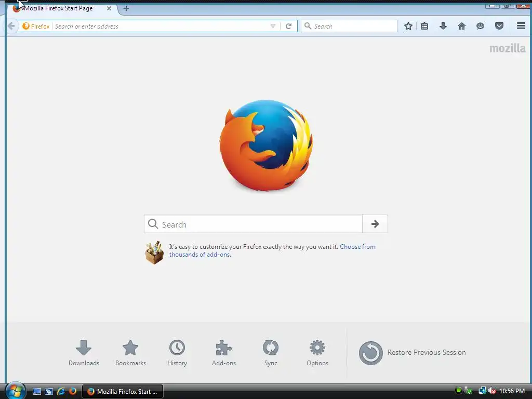
Task: Launch Firefox from quick launch
Action: (73, 391)
